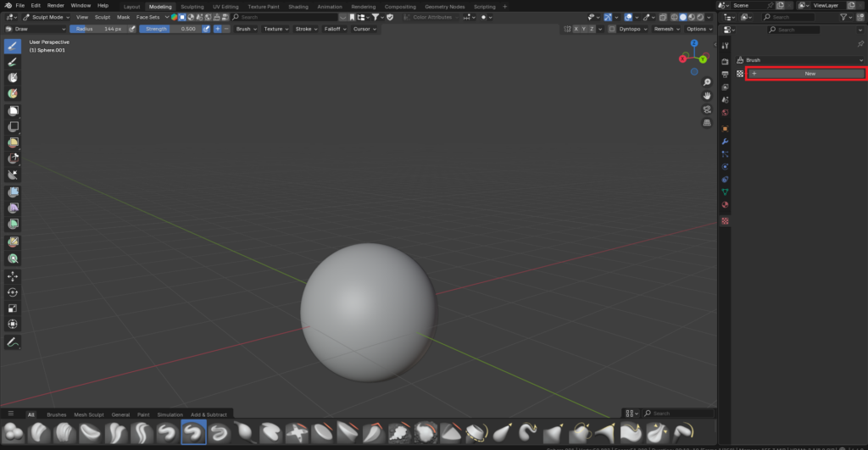868x450 pixels.
Task: Open the Sculpt Mode dropdown
Action: coord(47,17)
